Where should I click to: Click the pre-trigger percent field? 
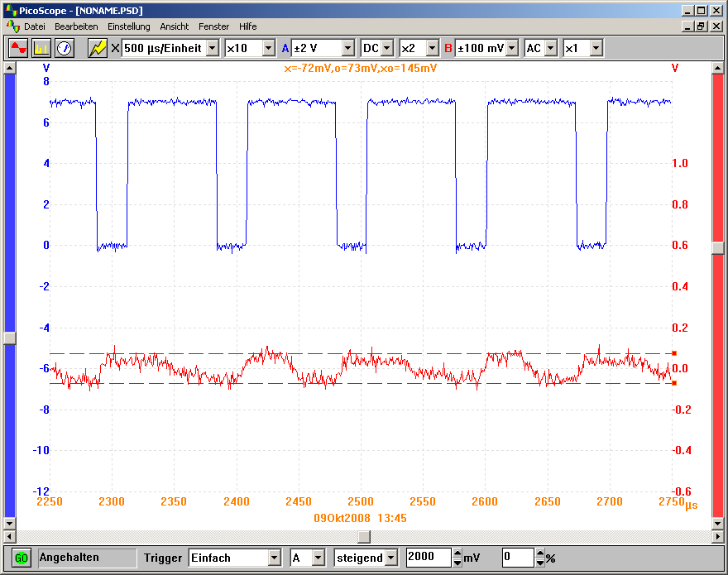click(x=518, y=557)
